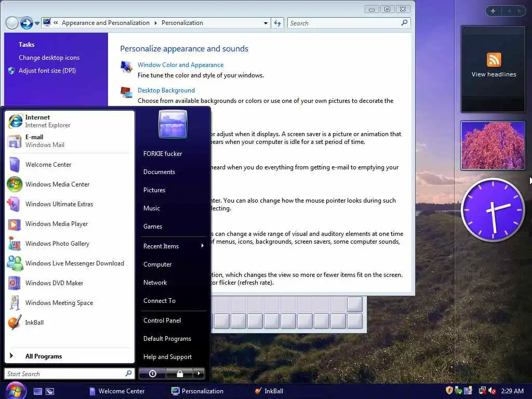The width and height of the screenshot is (532, 399).
Task: Click Change desktop icons task link
Action: [x=49, y=58]
